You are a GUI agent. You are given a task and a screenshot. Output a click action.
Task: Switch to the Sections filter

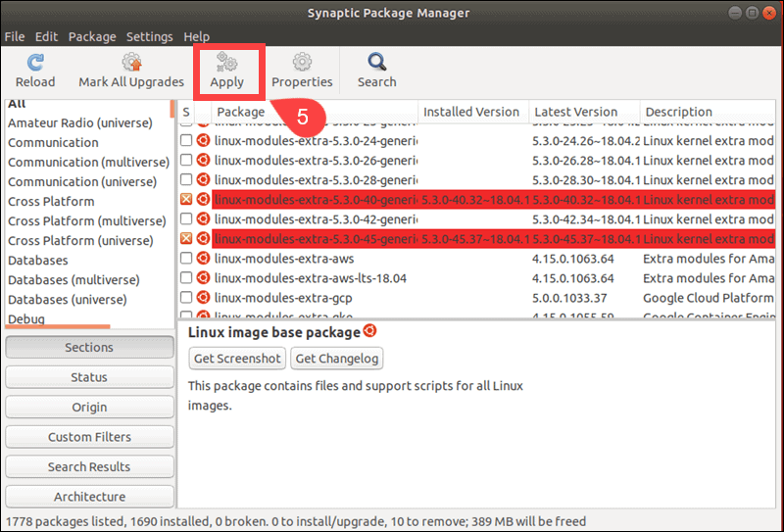coord(89,348)
